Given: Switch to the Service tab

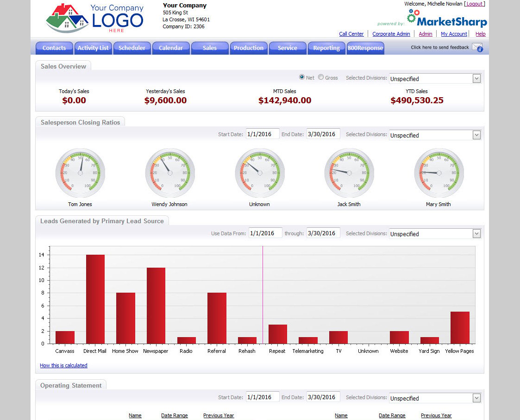Looking at the screenshot, I should (x=288, y=48).
